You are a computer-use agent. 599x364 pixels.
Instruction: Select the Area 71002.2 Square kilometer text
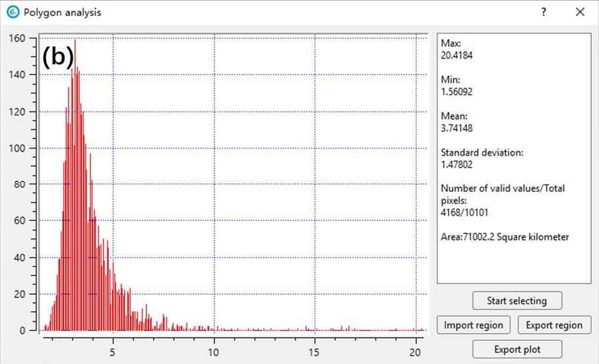(505, 237)
